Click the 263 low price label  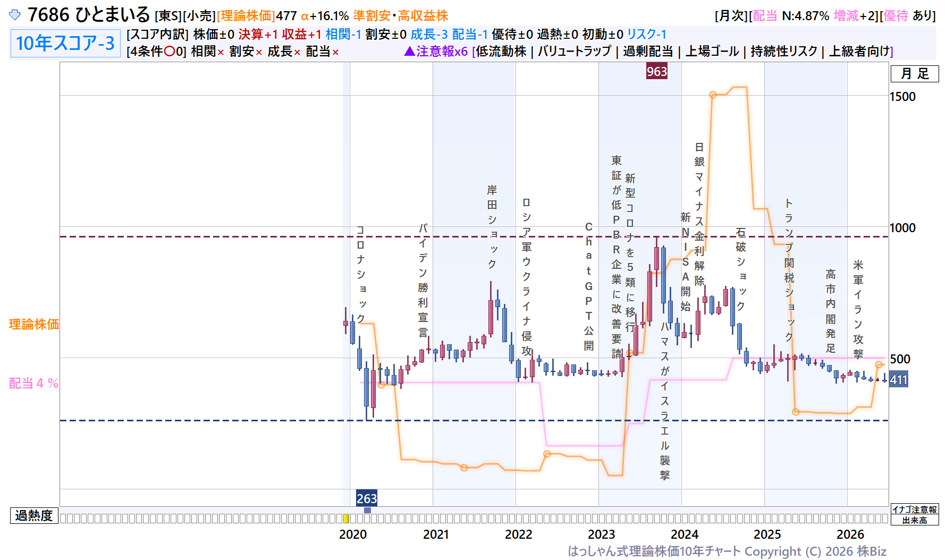tap(367, 498)
